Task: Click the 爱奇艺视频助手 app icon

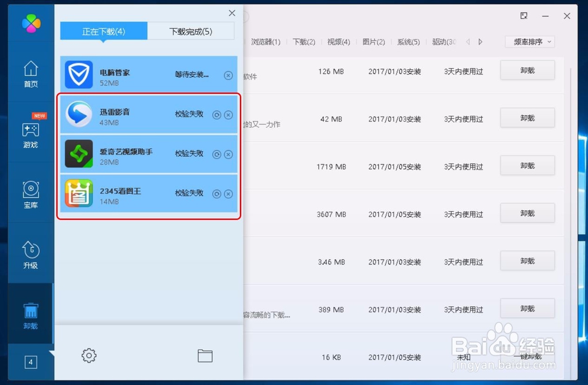Action: point(79,153)
